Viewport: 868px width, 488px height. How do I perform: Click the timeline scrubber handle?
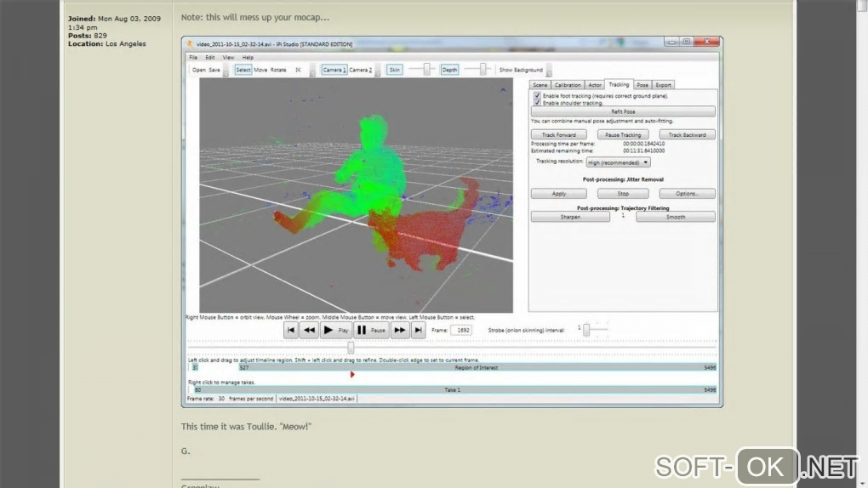(x=351, y=348)
